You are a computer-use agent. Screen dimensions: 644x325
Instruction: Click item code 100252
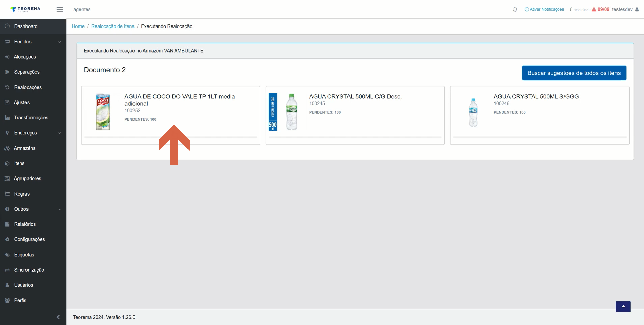132,111
